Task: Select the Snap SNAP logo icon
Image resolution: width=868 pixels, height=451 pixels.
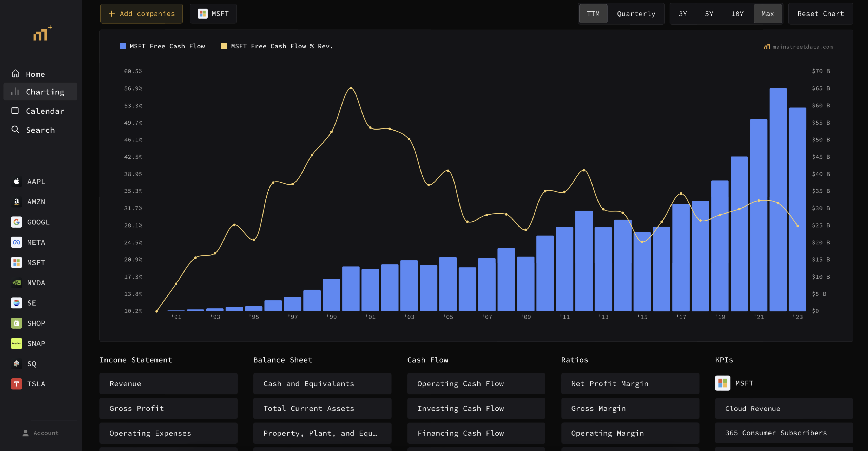Action: [x=16, y=343]
